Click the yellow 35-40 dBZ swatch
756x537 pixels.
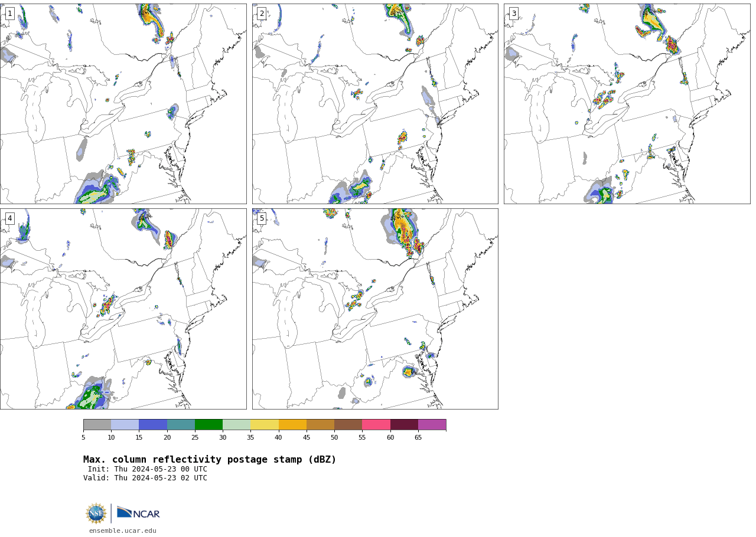(x=265, y=425)
